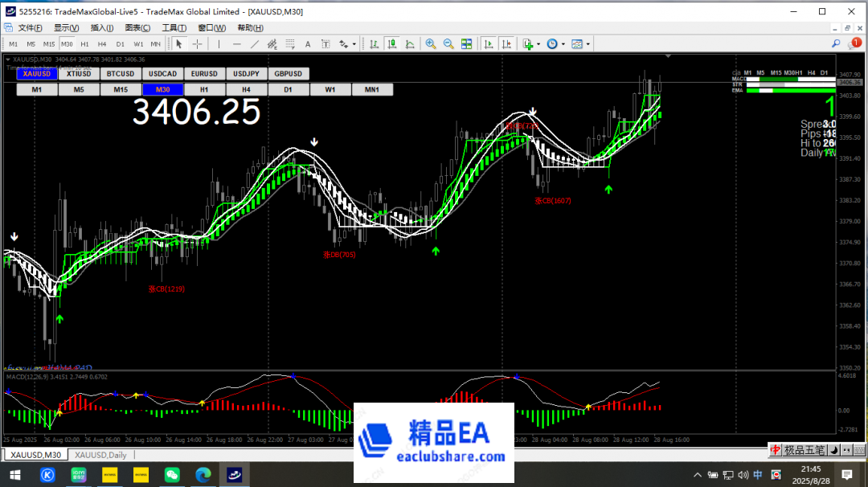868x487 pixels.
Task: Select the trendline drawing tool
Action: [255, 44]
